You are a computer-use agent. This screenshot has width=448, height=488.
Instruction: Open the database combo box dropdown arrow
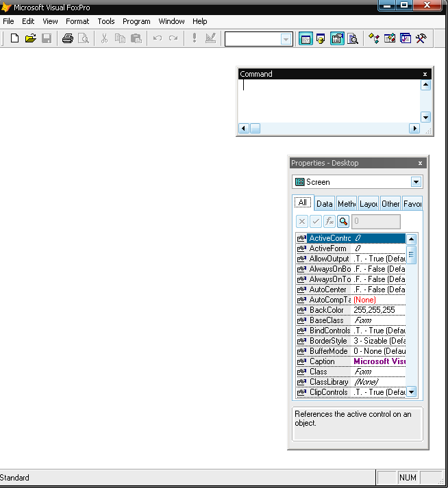(286, 39)
